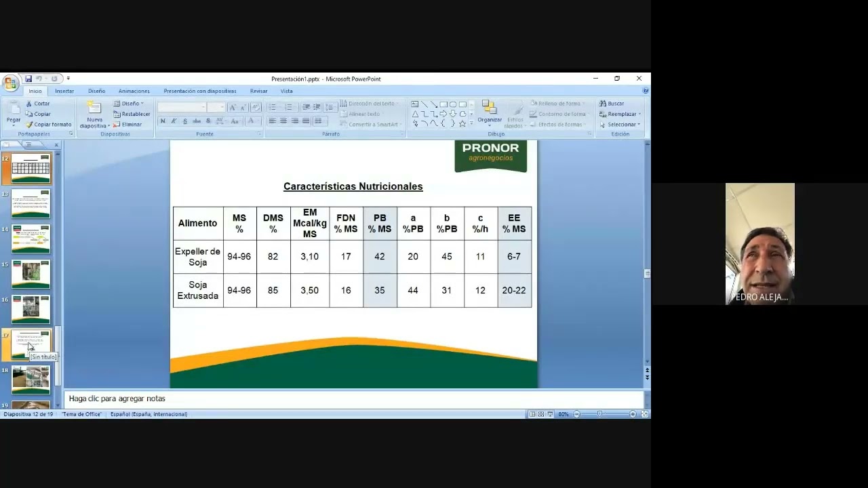Align text left
868x488 pixels.
(x=272, y=121)
